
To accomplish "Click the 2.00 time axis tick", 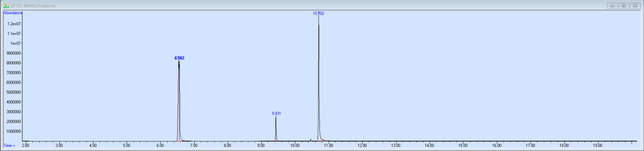I will pyautogui.click(x=26, y=146).
